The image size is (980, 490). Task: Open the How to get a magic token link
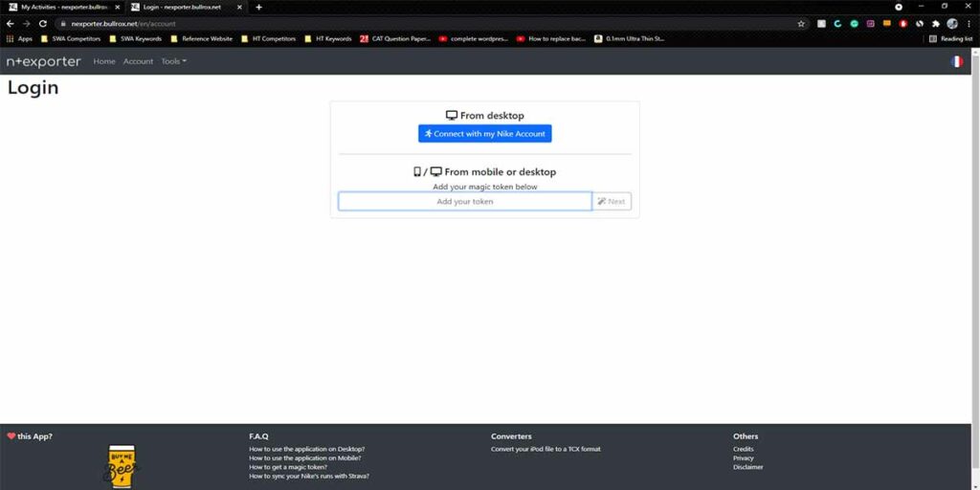pos(288,467)
